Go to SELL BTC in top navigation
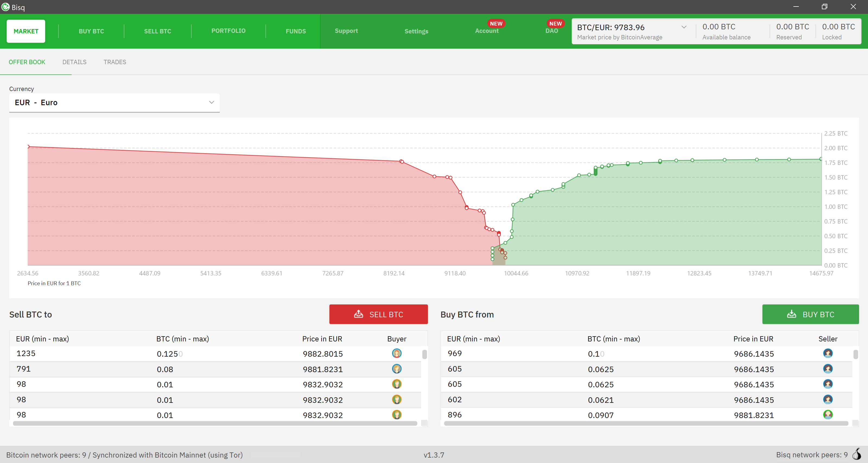868x463 pixels. 158,31
